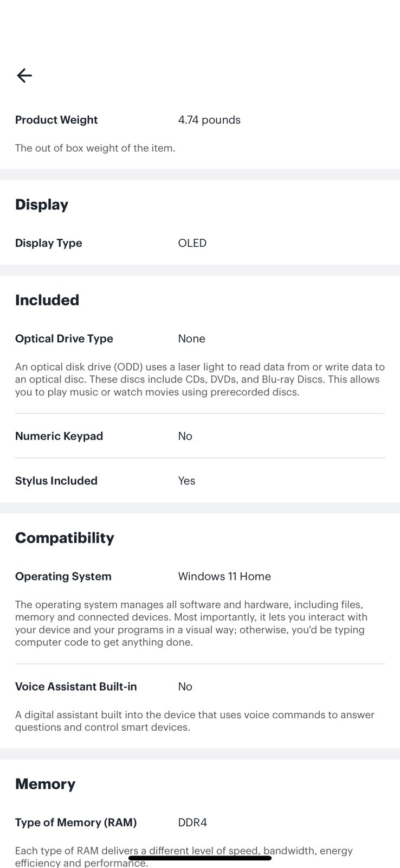Image resolution: width=400 pixels, height=868 pixels.
Task: Tap the Stylus Included label
Action: pos(56,481)
